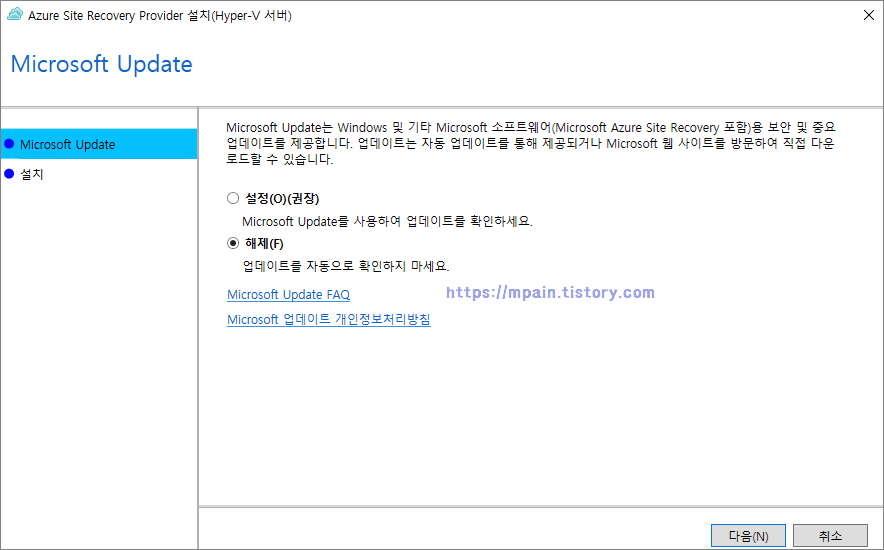Click the blue bullet beside Microsoft Update step
Image resolution: width=884 pixels, height=550 pixels.
pos(9,144)
